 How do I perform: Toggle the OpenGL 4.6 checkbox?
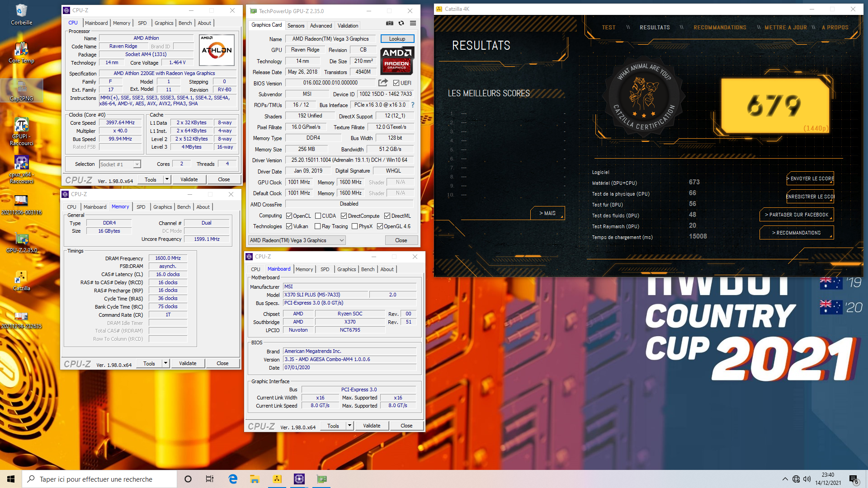(380, 226)
